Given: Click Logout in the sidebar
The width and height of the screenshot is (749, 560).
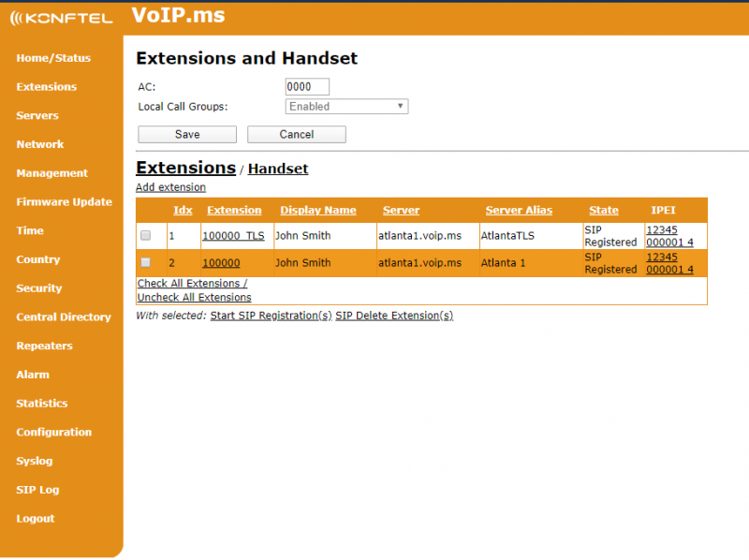Looking at the screenshot, I should click(x=36, y=519).
